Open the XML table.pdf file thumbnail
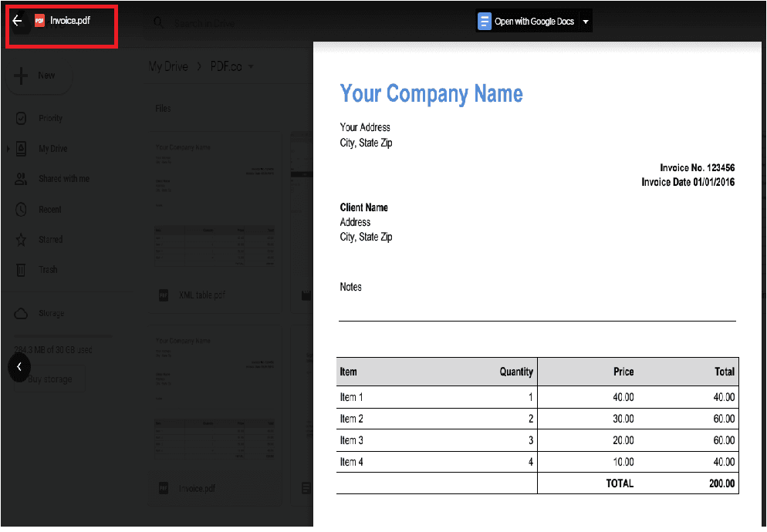 pyautogui.click(x=215, y=208)
